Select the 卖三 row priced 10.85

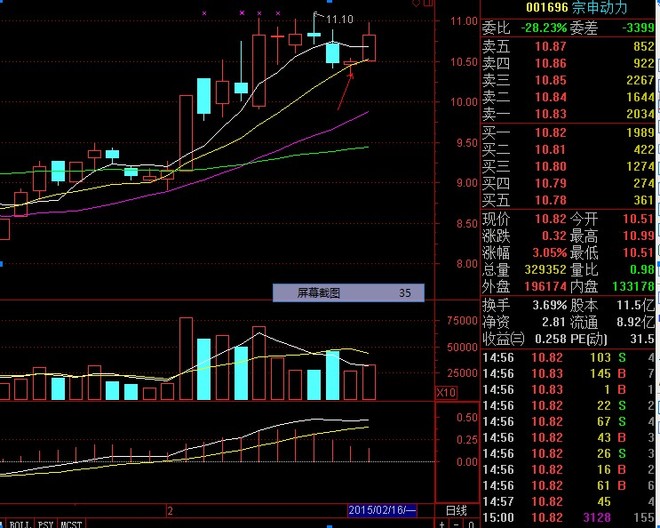568,80
